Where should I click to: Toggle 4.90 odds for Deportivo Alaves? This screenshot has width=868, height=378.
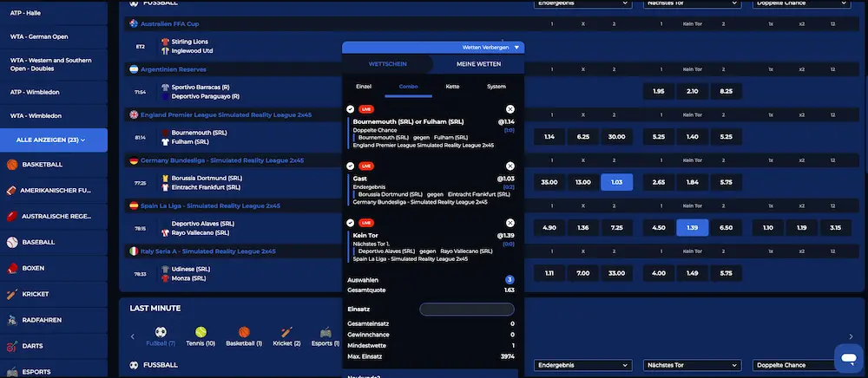[549, 228]
